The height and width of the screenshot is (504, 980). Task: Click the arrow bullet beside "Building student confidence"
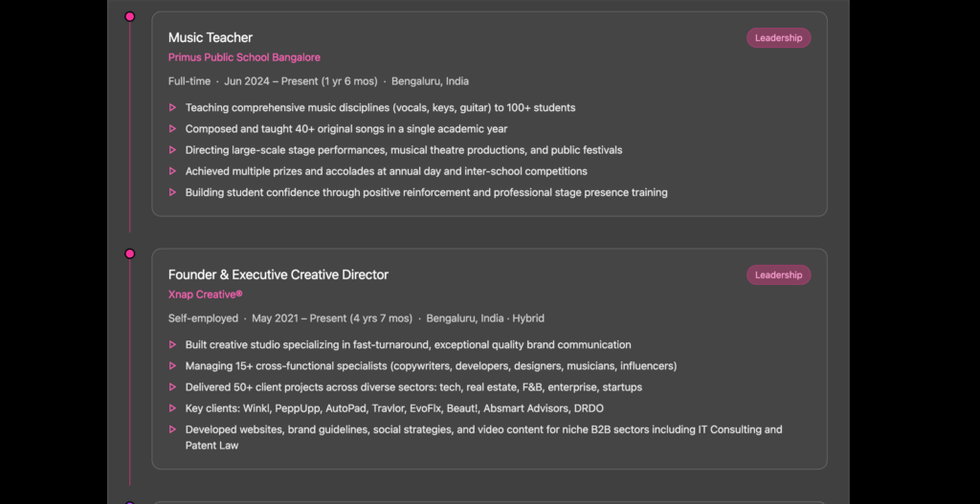[172, 192]
